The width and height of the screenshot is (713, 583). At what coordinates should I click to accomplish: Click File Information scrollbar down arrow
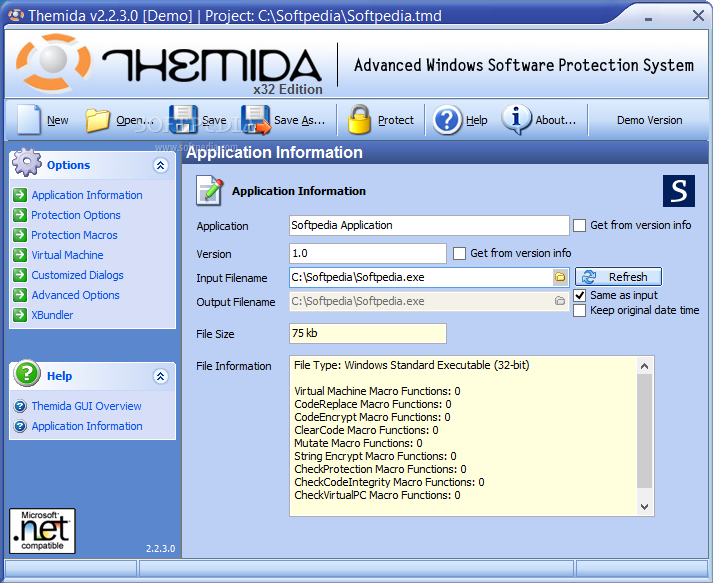coord(644,506)
